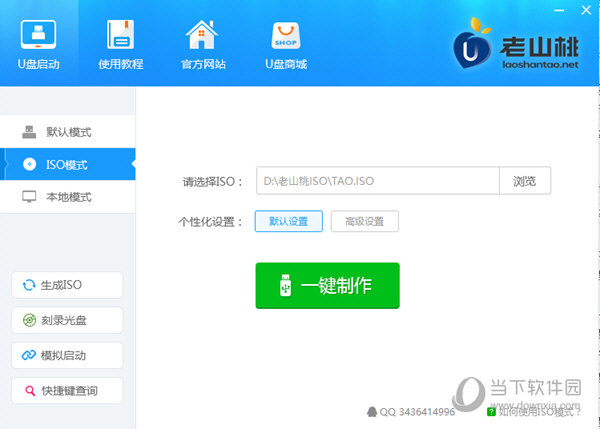Select the ISO模式 tab
The image size is (600, 429).
click(68, 165)
